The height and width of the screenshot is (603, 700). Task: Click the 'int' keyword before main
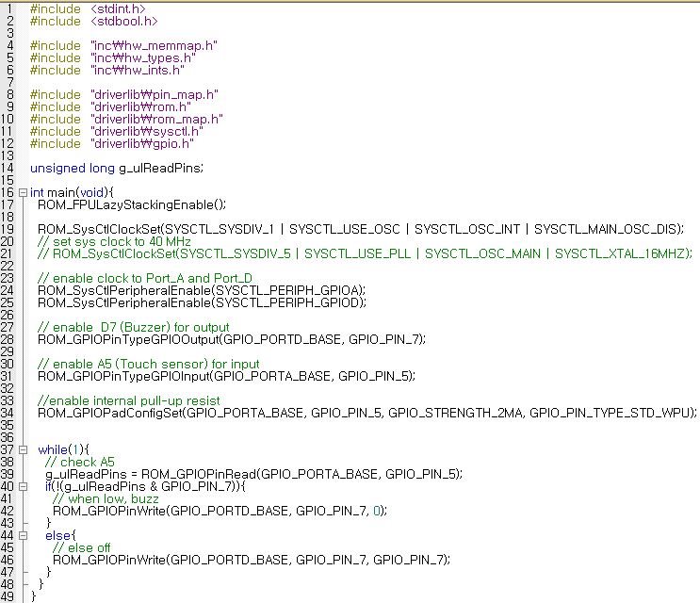tap(37, 193)
